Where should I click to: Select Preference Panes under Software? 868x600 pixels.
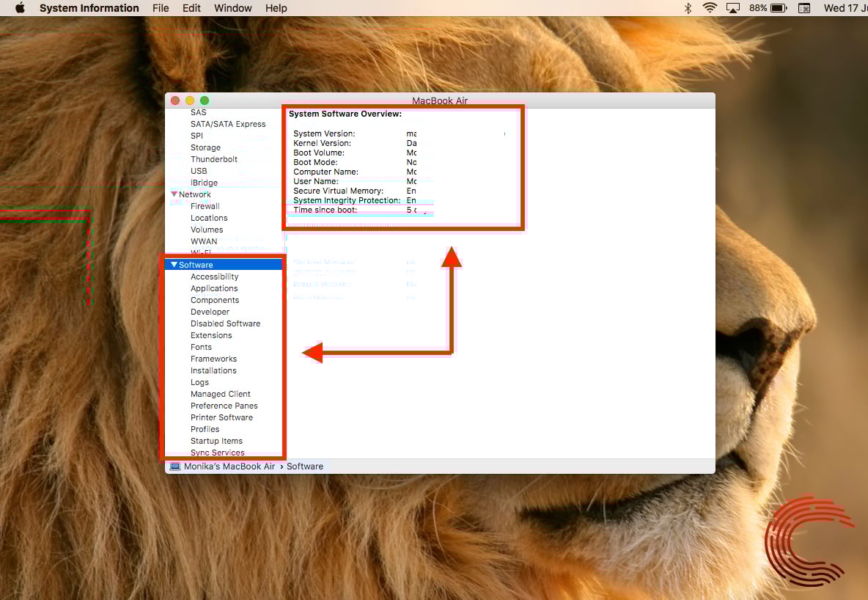coord(224,406)
